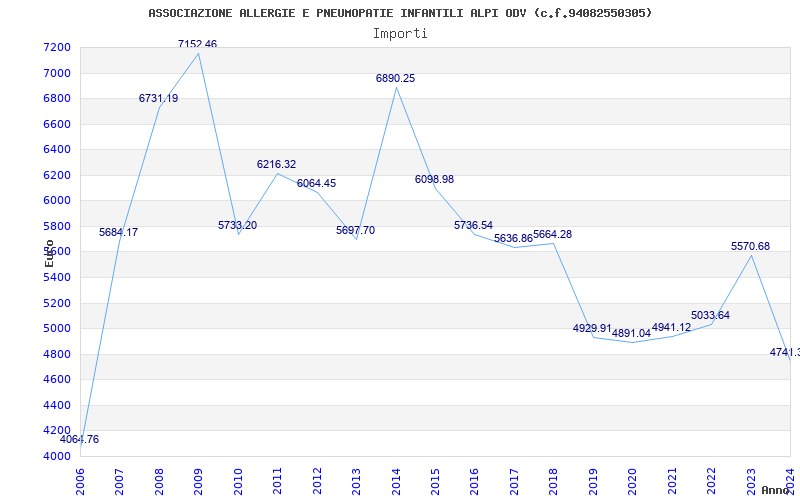Viewport: 800px width, 500px height.
Task: Click the 2020 x-axis year label
Action: [633, 481]
